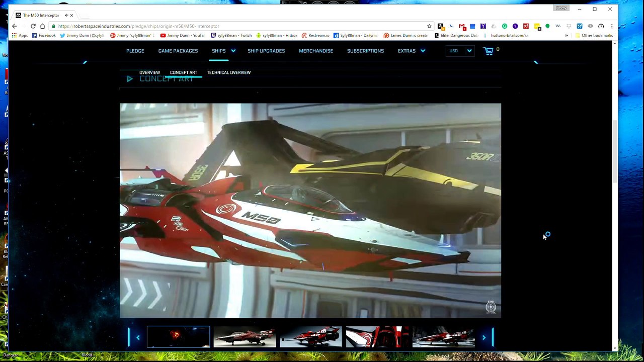Select Ship Upgrades menu item
Screen dimensions: 644x362
266,51
